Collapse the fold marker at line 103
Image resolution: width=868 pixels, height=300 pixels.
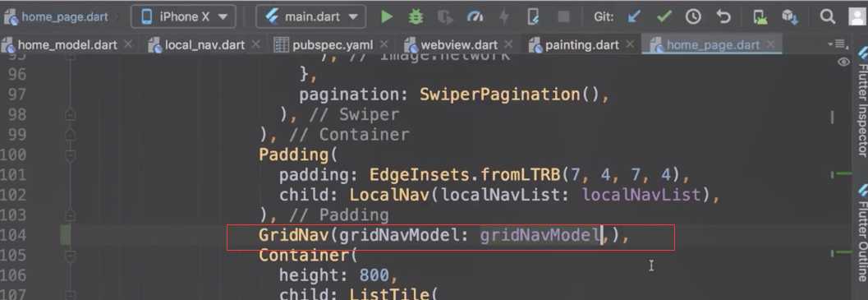(x=71, y=215)
